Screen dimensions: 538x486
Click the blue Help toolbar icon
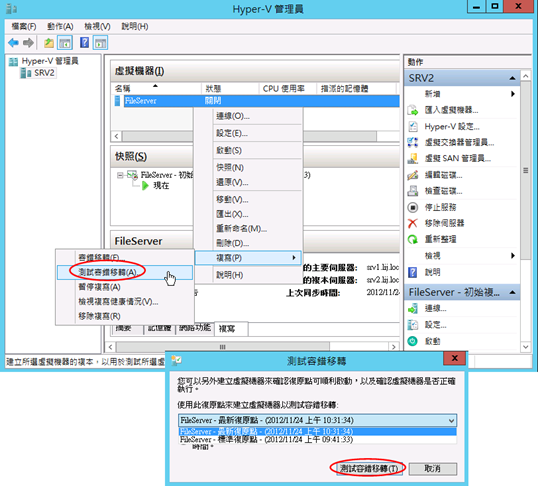pyautogui.click(x=84, y=43)
